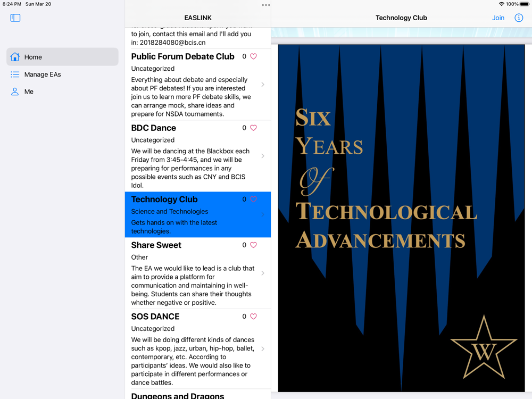Click Share Sweet's Other category label
532x399 pixels.
coord(139,257)
